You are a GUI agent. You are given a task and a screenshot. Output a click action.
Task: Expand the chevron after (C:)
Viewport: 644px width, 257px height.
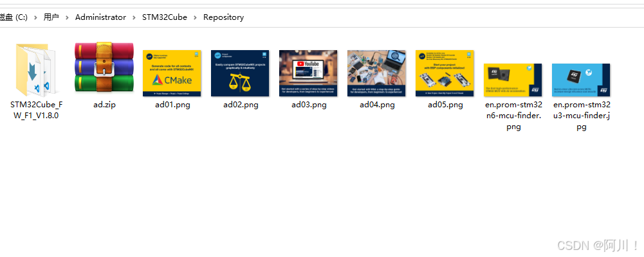pos(36,17)
